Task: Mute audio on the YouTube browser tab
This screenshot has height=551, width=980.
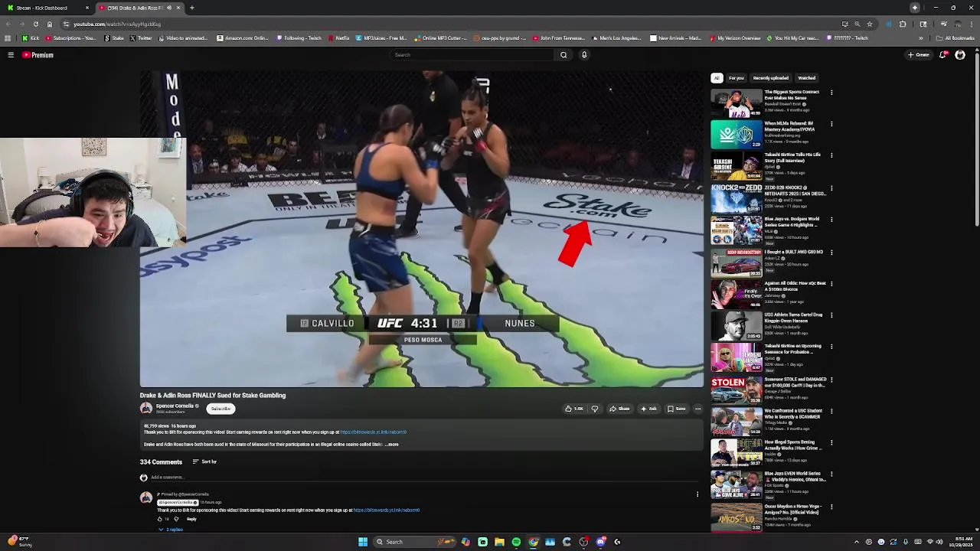Action: (x=169, y=8)
